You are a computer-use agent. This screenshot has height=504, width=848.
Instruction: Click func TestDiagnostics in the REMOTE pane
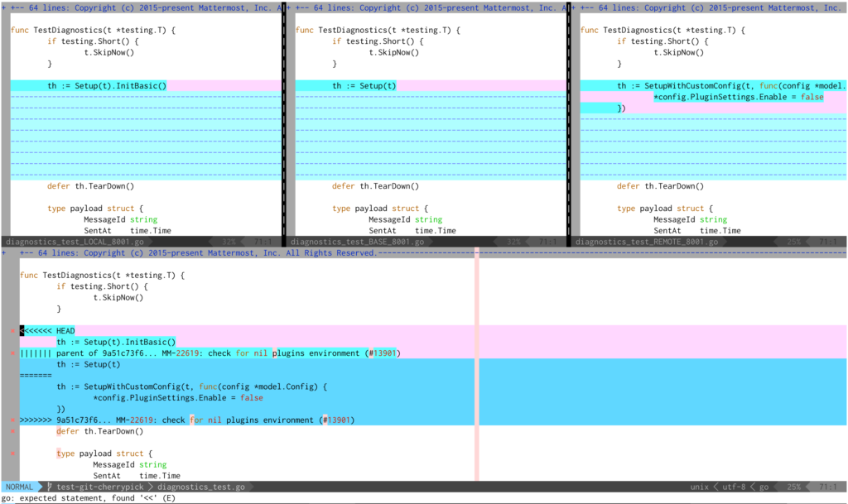[662, 31]
